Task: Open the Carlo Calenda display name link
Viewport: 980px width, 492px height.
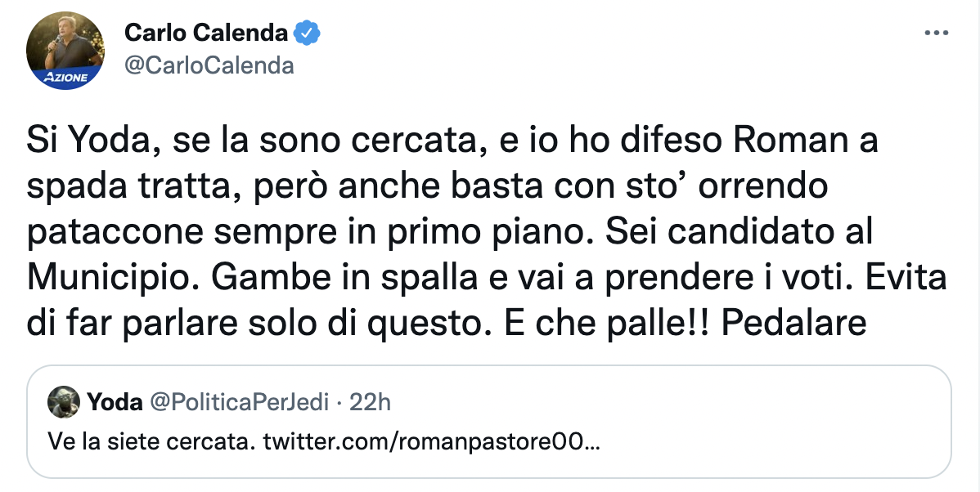Action: 206,33
